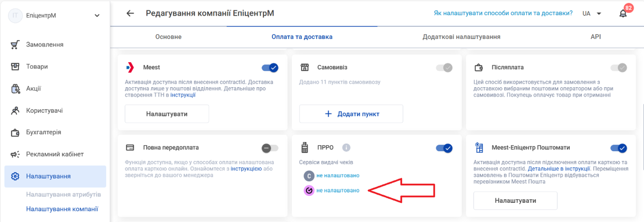Select Налаштування in the sidebar menu
Screen dimensions: 644x222
point(55,176)
